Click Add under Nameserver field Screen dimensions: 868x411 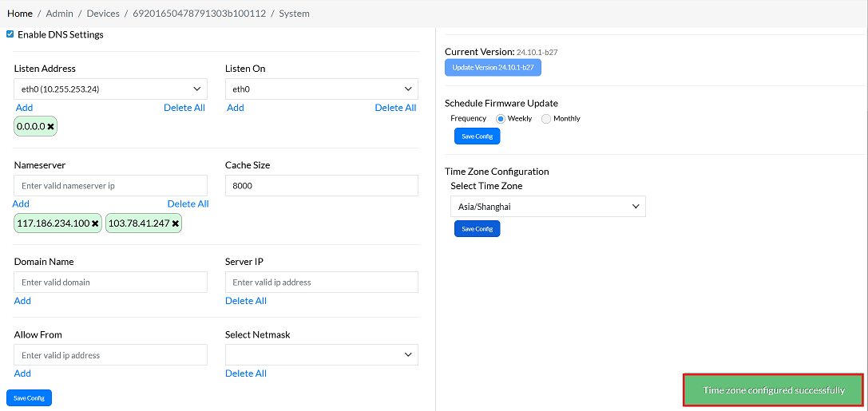coord(21,204)
